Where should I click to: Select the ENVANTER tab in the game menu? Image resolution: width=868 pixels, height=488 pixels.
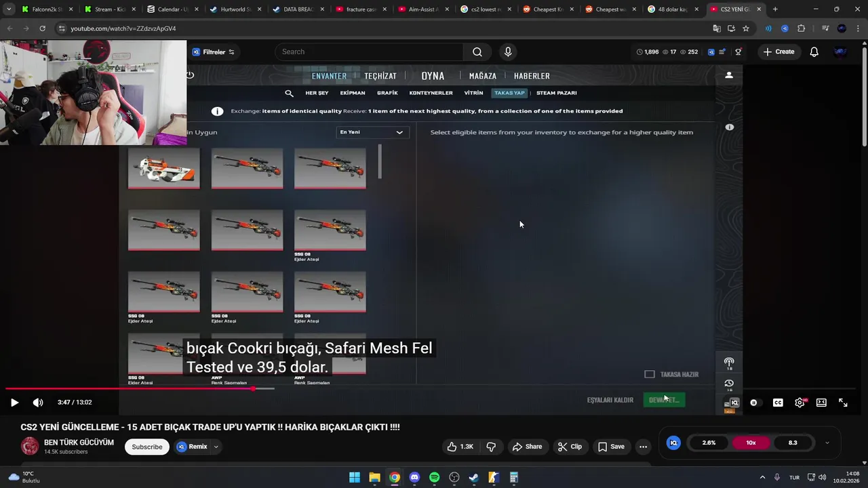click(x=329, y=76)
